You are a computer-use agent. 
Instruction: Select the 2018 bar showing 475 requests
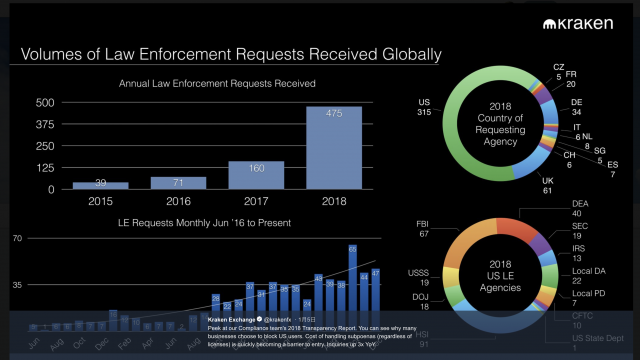[x=334, y=148]
